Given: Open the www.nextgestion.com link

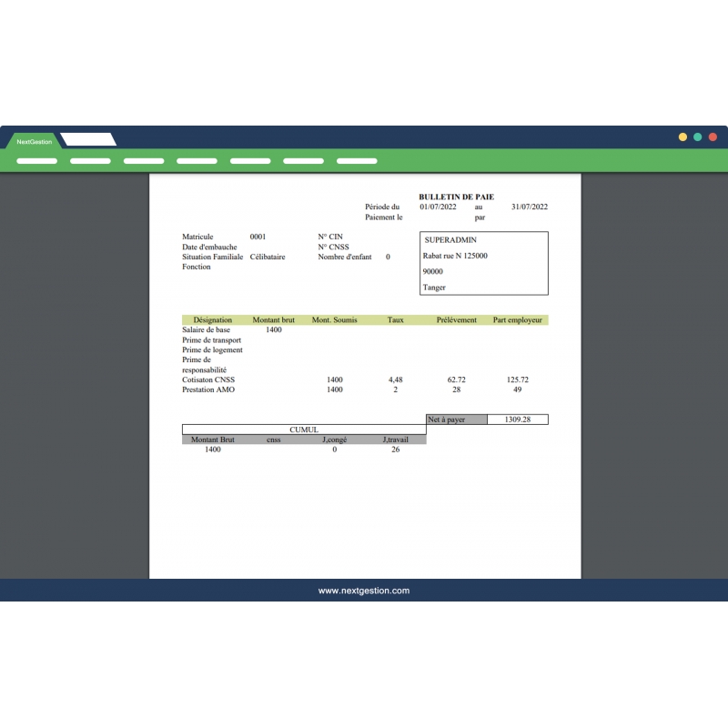Looking at the screenshot, I should (x=364, y=590).
